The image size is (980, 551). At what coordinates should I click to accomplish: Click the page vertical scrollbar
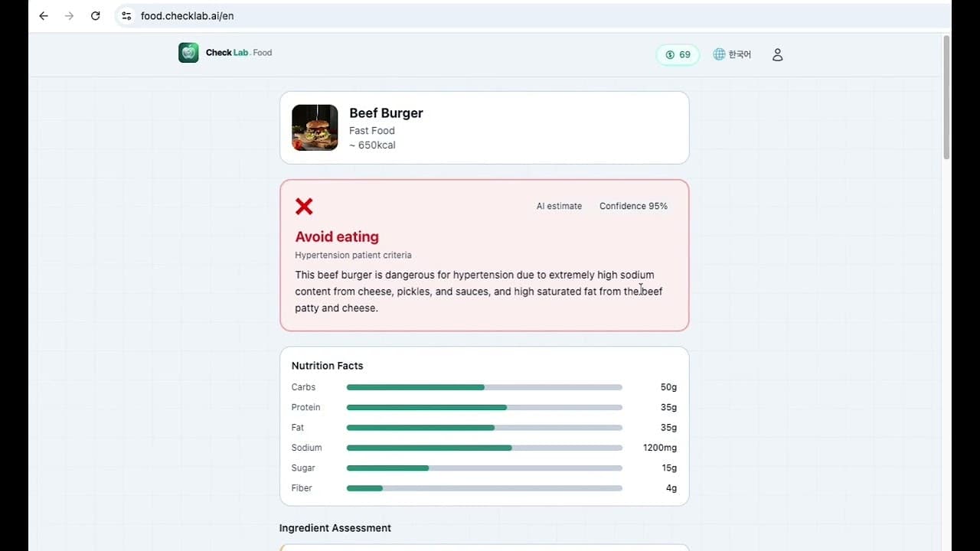(946, 99)
